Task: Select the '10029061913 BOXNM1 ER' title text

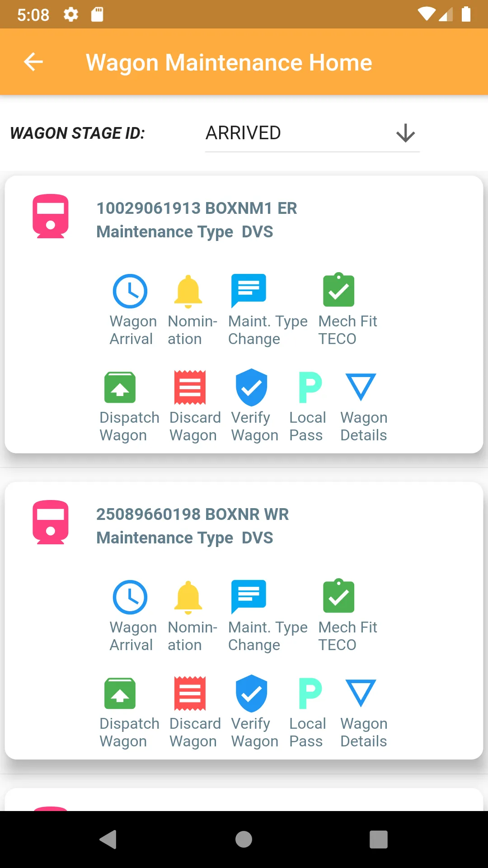Action: tap(197, 208)
